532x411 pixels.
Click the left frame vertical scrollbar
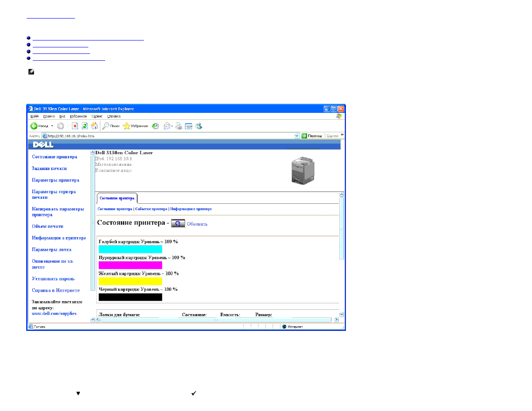click(x=93, y=235)
